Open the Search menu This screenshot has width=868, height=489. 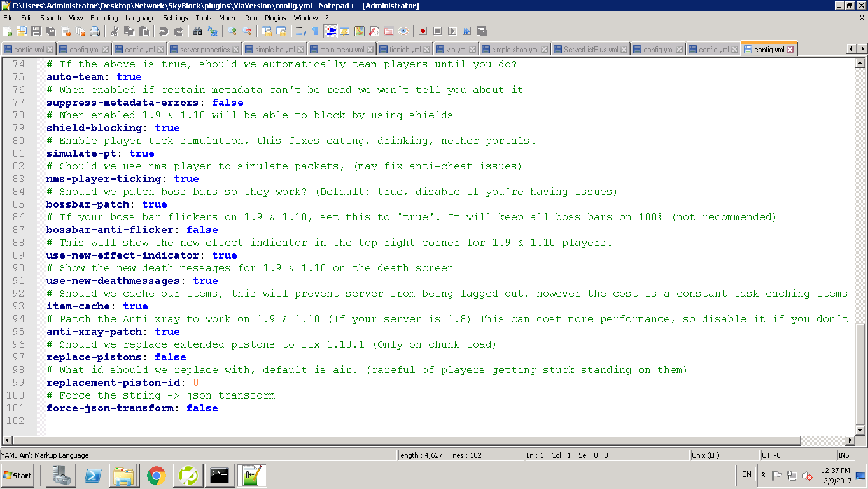pyautogui.click(x=51, y=18)
